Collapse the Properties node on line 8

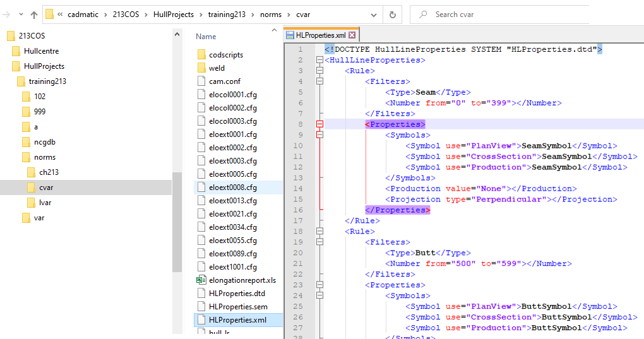pyautogui.click(x=319, y=124)
